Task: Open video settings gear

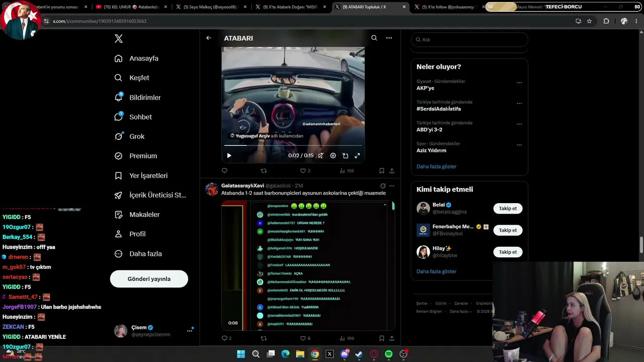Action: pos(333,156)
